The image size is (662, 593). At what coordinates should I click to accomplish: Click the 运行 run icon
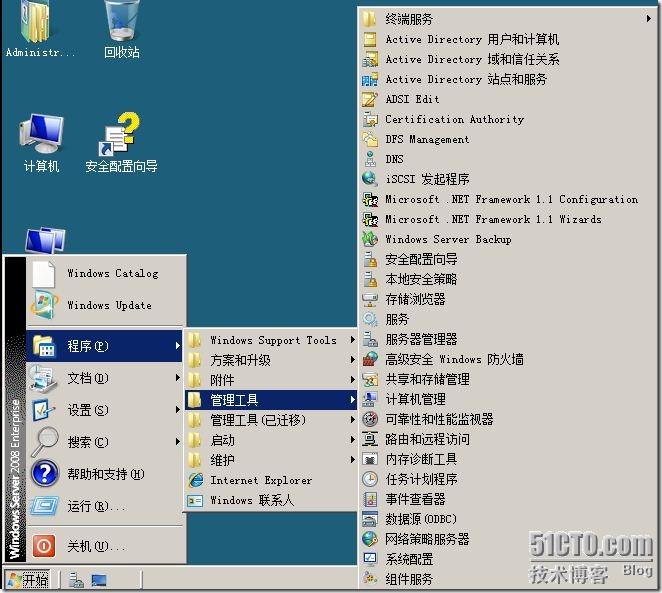(x=44, y=506)
